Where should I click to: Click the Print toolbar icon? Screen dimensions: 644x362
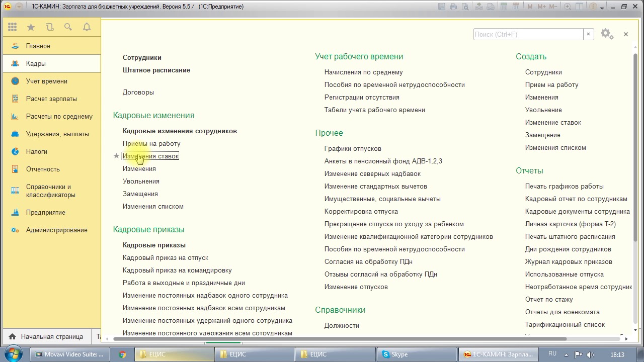click(x=453, y=7)
